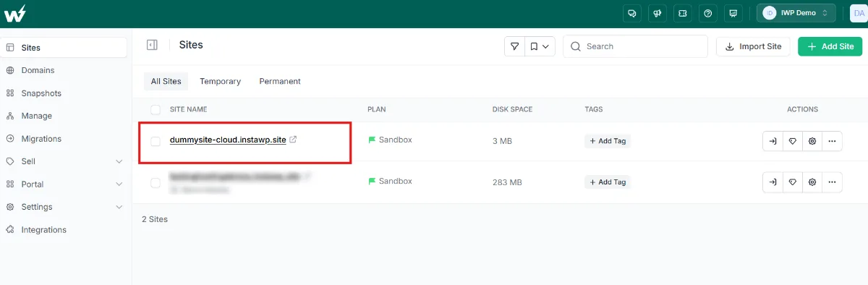This screenshot has width=868, height=285.
Task: Click the Sandbox plan for dummysite-cloud row
Action: click(390, 140)
